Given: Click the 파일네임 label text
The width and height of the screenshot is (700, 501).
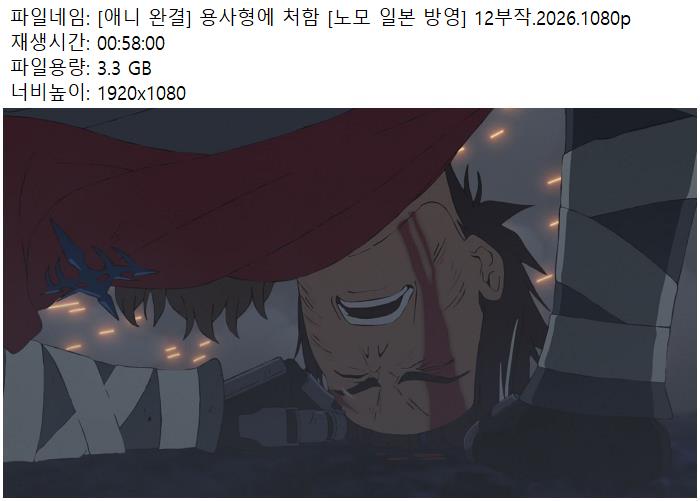Looking at the screenshot, I should pyautogui.click(x=50, y=18).
